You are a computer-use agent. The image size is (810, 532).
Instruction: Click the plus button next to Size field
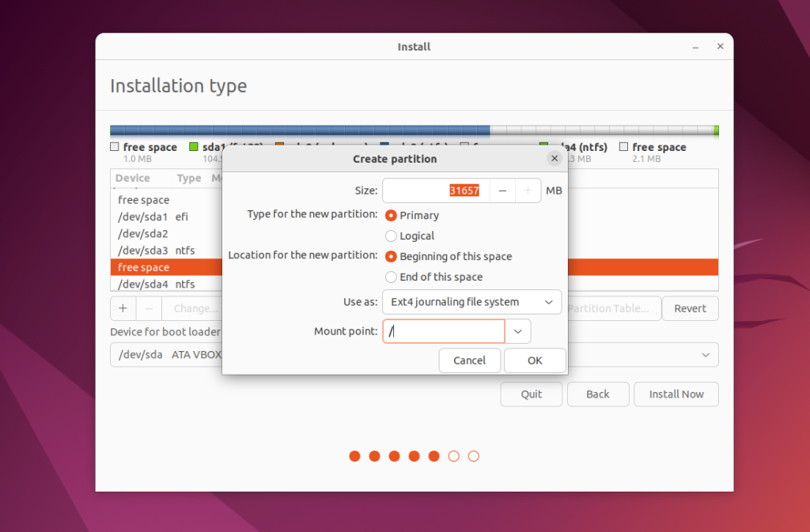(528, 191)
